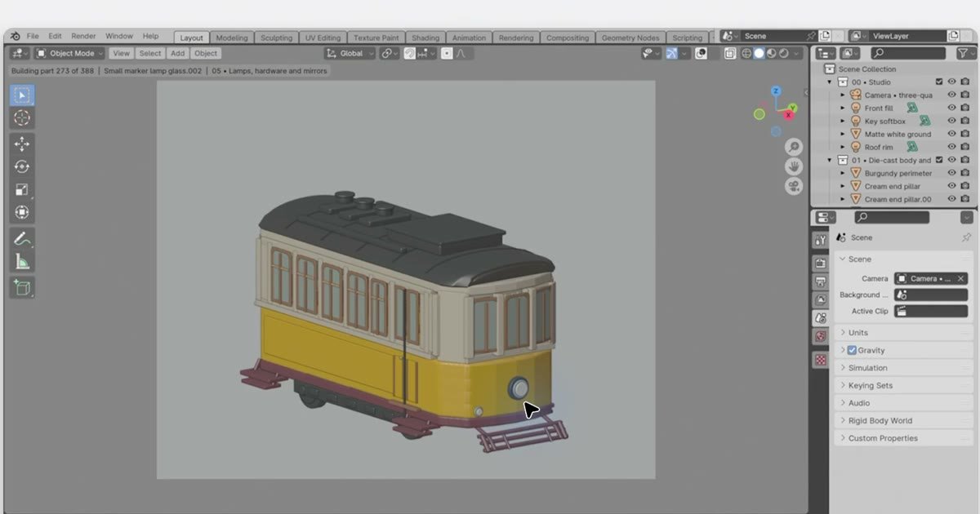980x514 pixels.
Task: Open the viewport shading options dropdown
Action: 796,53
